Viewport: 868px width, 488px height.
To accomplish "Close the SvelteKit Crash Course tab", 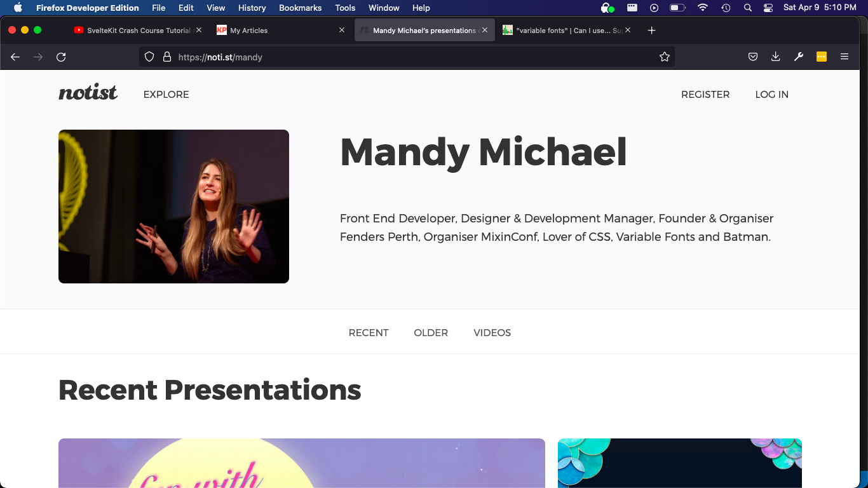I will (199, 30).
